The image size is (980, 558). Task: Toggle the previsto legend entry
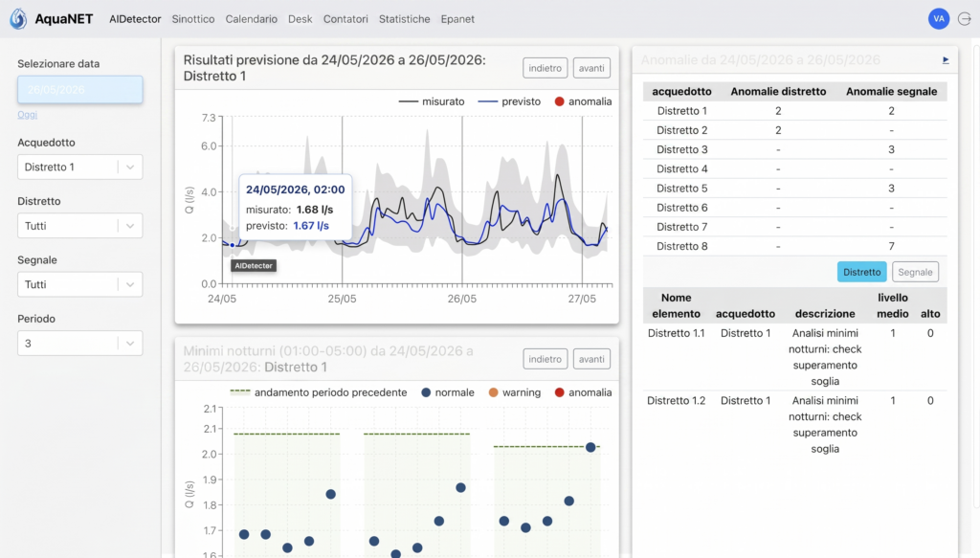click(x=509, y=101)
